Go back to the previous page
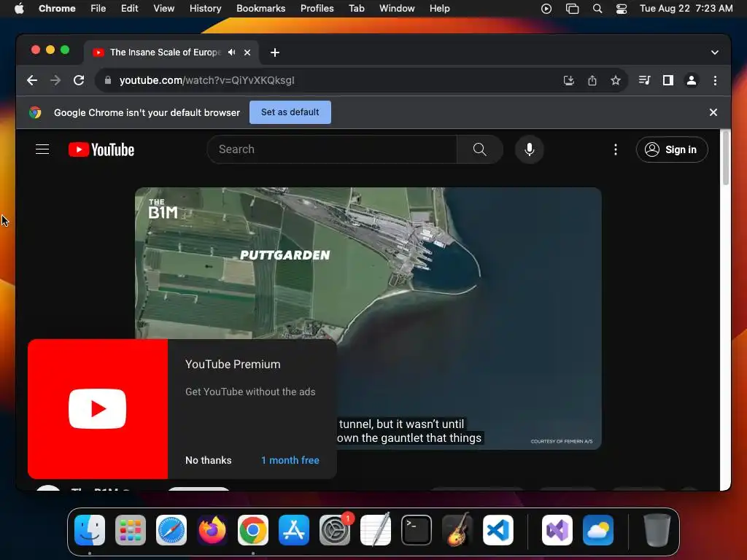Viewport: 747px width, 560px height. pos(32,80)
